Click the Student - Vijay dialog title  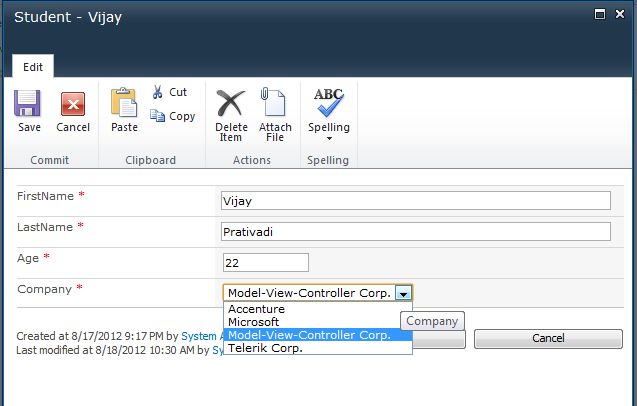[68, 17]
